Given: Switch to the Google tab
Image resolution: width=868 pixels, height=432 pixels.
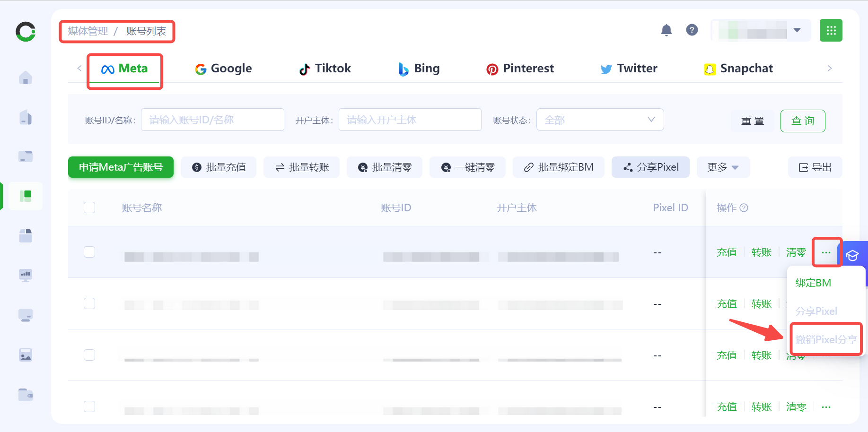Looking at the screenshot, I should 223,69.
